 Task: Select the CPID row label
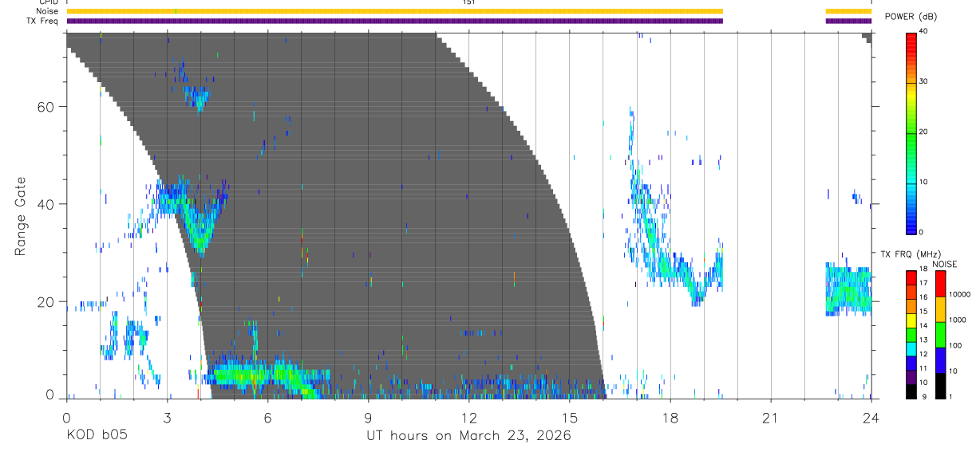point(49,2)
